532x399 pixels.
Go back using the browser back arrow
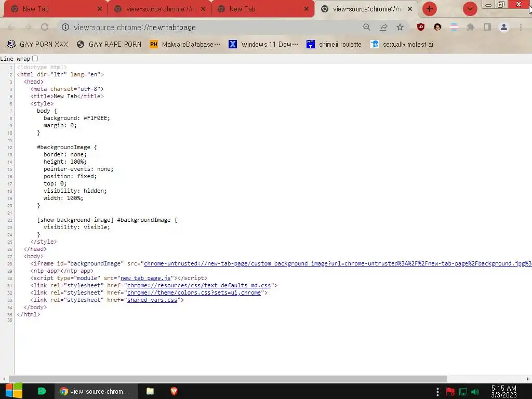11,27
